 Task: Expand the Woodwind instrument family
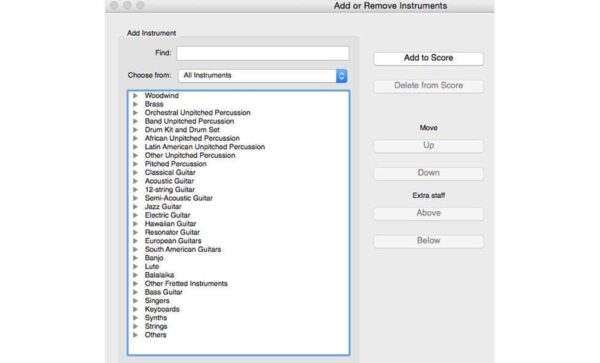click(135, 96)
